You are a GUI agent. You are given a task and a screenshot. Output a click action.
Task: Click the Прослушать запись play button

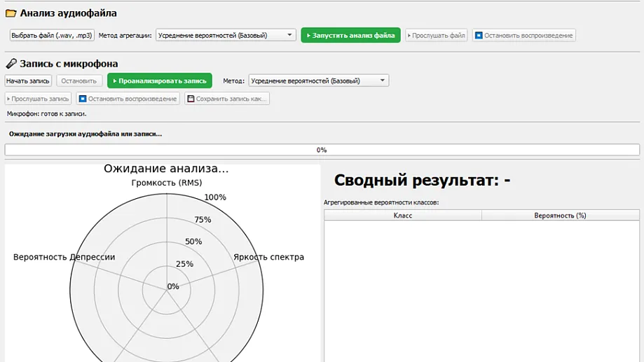point(38,99)
